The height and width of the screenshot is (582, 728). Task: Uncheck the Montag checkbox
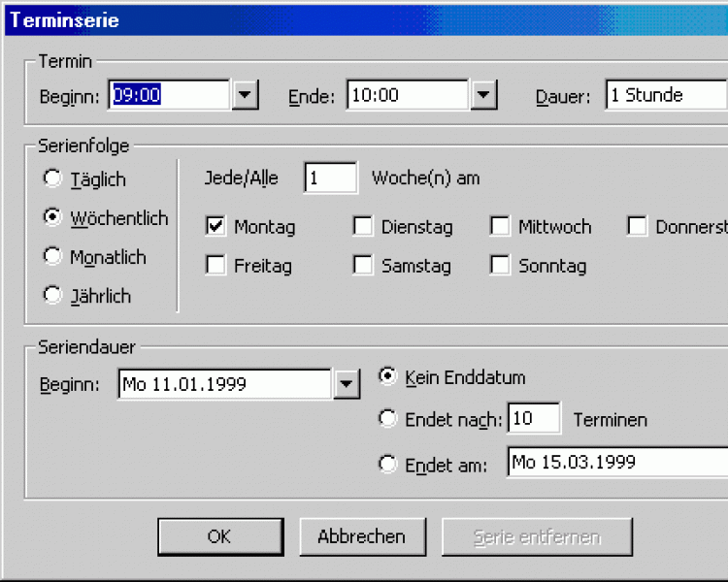click(x=215, y=227)
